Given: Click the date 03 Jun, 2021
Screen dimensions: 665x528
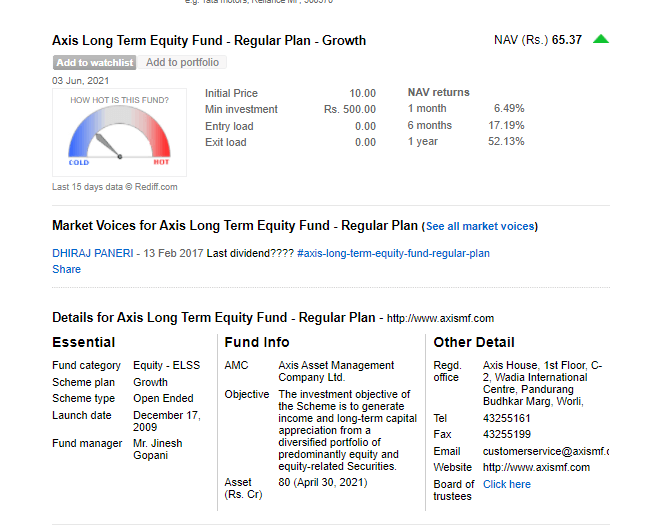Looking at the screenshot, I should (x=80, y=81).
